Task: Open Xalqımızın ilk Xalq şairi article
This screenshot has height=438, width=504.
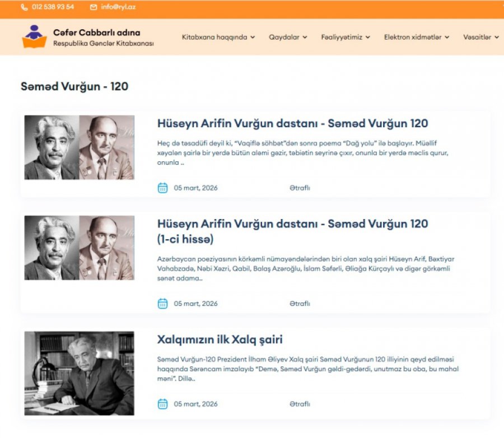Action: [220, 339]
